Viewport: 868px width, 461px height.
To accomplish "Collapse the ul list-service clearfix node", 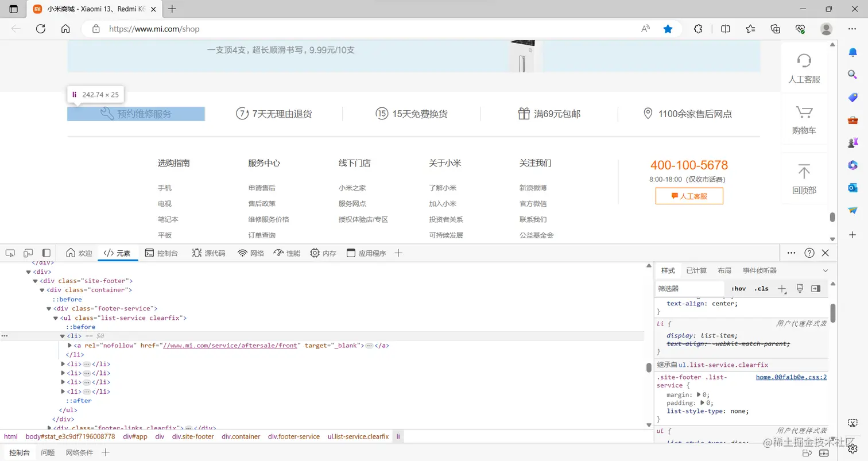I will tap(56, 318).
